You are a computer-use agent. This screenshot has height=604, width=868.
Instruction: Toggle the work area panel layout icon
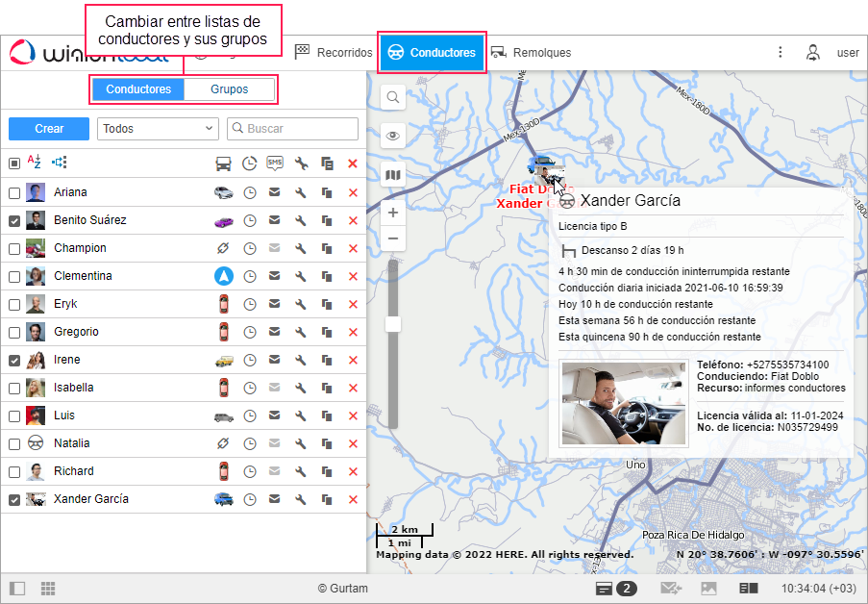point(17,589)
